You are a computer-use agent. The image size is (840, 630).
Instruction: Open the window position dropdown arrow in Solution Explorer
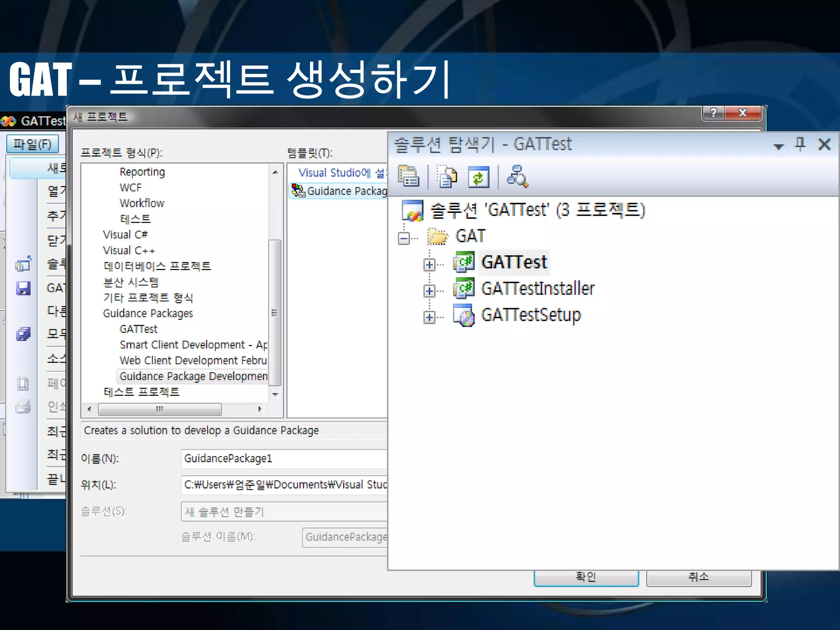(x=778, y=146)
